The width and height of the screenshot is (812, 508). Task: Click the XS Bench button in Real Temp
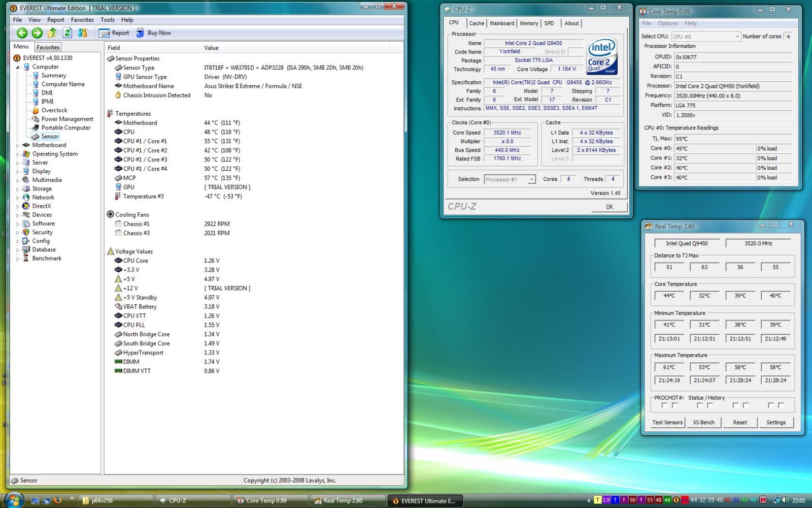703,423
